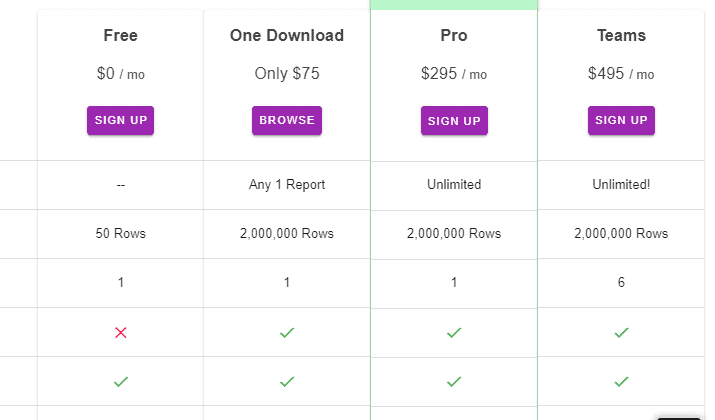The height and width of the screenshot is (420, 715).
Task: Click the 'Any 1 Report' cell
Action: point(287,185)
